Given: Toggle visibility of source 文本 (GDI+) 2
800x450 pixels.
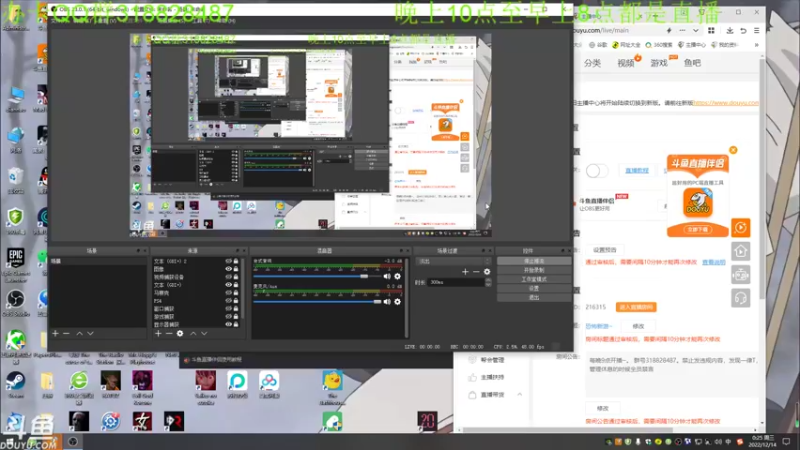Looking at the screenshot, I should pyautogui.click(x=229, y=261).
